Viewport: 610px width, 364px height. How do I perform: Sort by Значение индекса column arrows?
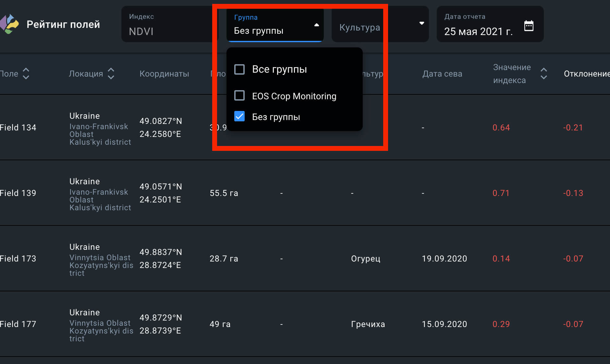pos(544,74)
